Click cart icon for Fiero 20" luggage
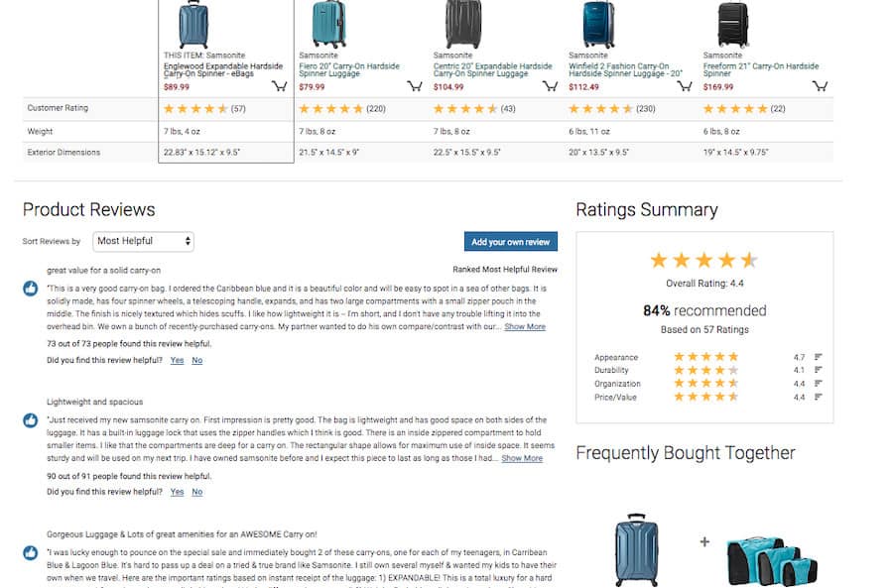This screenshot has width=893, height=588. pos(415,86)
